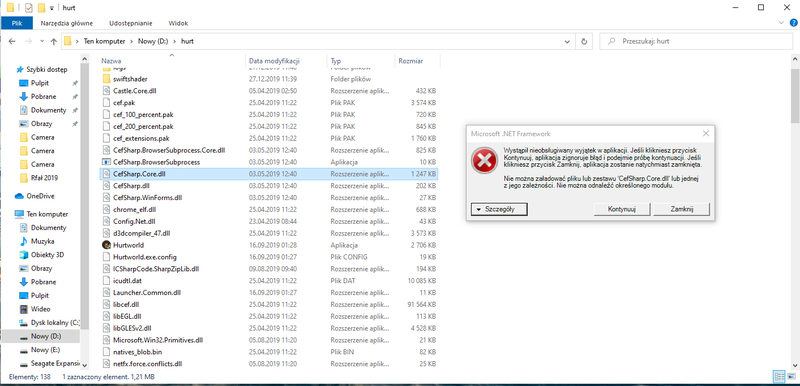Open the Plik menu

coord(17,23)
